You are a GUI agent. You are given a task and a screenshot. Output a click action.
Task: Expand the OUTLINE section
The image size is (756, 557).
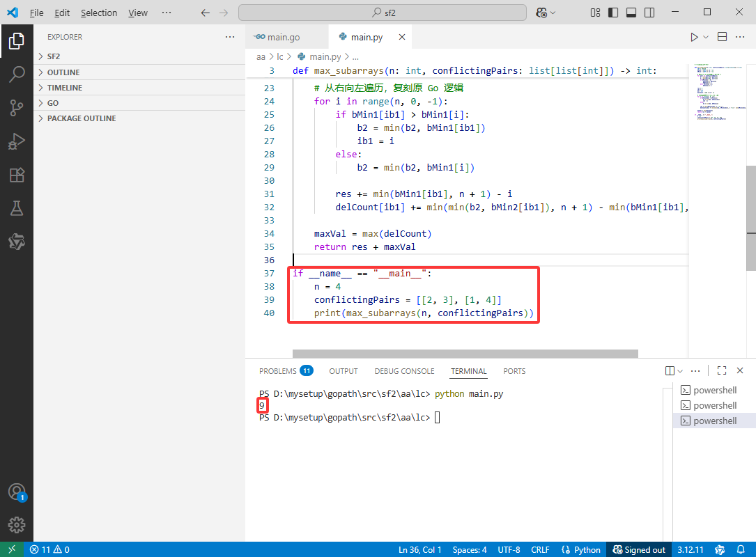[139, 72]
